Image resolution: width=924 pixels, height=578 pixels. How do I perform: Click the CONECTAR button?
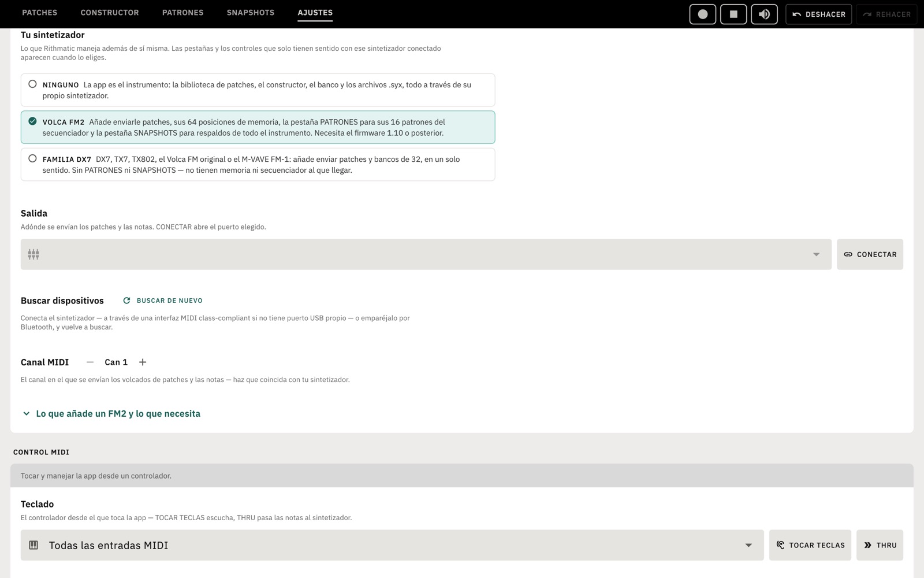click(x=870, y=254)
